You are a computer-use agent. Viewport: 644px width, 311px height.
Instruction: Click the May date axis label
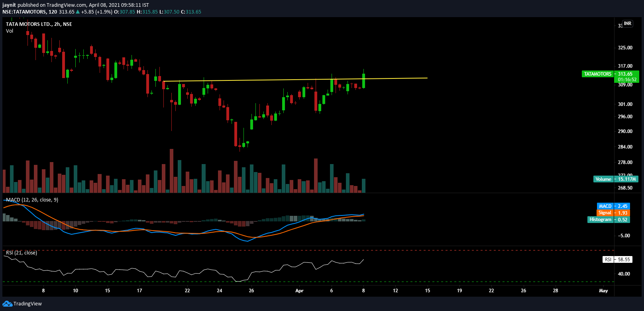tap(603, 291)
